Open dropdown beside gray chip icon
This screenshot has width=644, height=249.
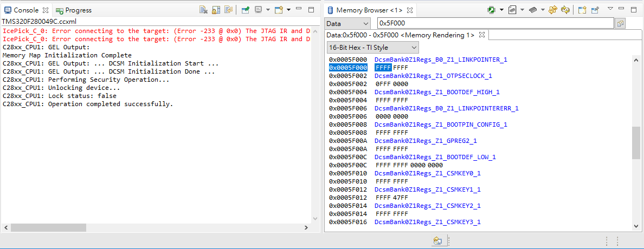tap(543, 10)
